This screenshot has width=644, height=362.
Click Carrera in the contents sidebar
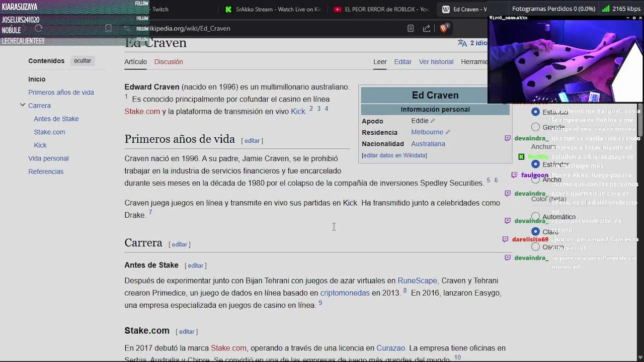pyautogui.click(x=39, y=106)
